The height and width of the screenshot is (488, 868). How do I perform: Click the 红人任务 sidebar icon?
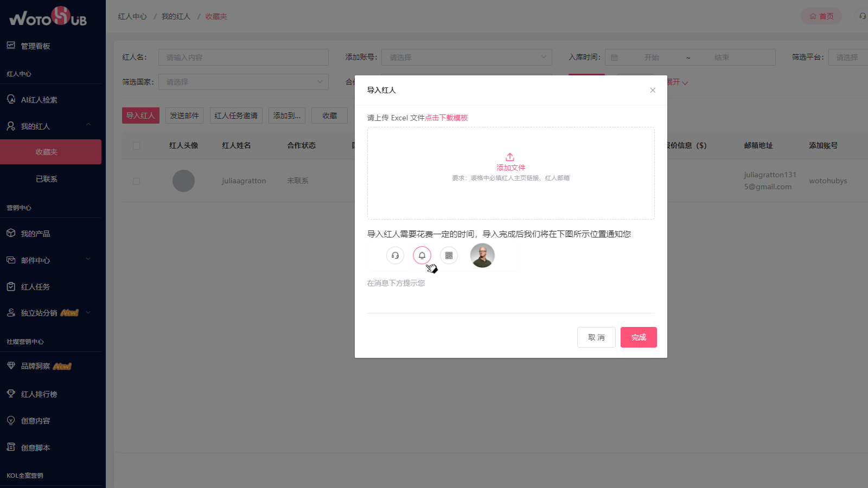[x=11, y=286]
